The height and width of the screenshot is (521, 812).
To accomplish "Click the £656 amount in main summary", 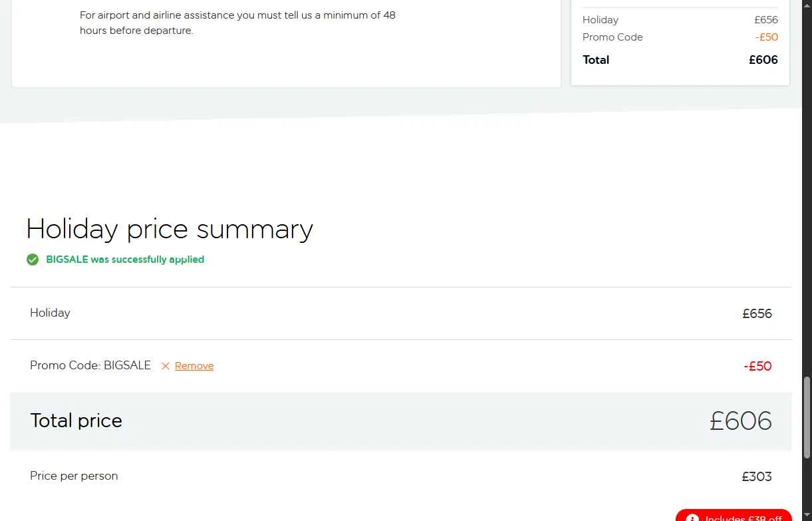I will pyautogui.click(x=757, y=313).
